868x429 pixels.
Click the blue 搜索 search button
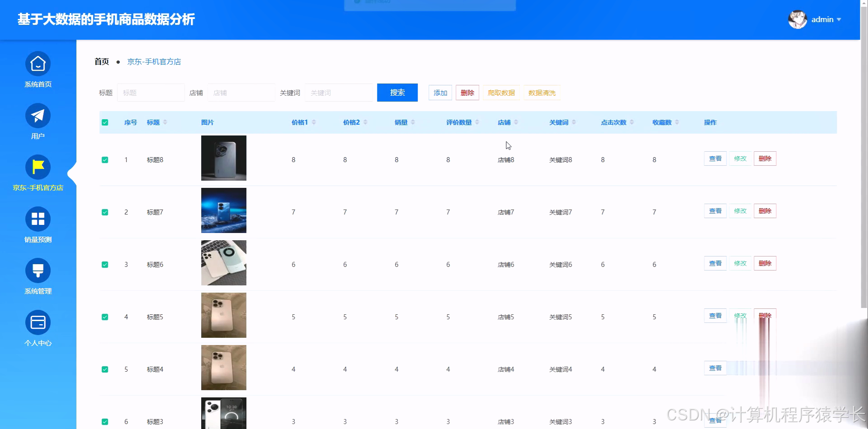click(397, 92)
